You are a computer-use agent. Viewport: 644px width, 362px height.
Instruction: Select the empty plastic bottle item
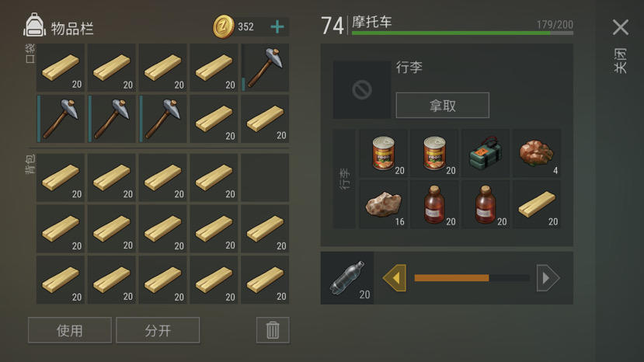(347, 278)
